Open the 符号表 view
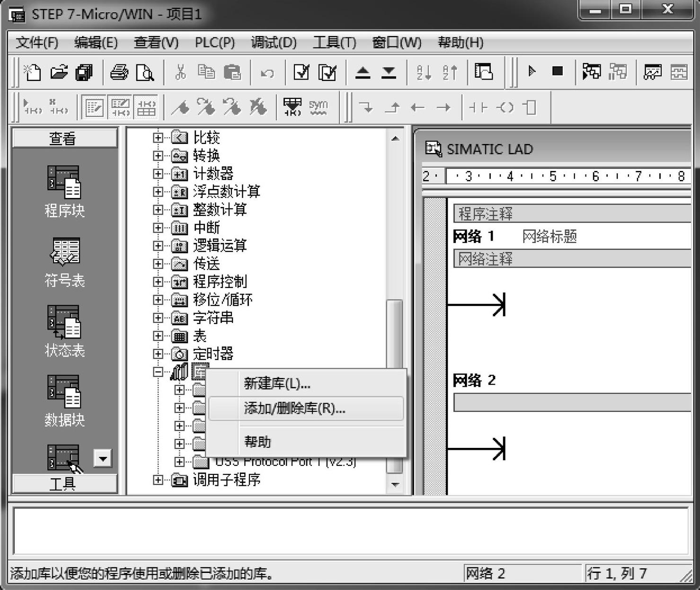 64,263
